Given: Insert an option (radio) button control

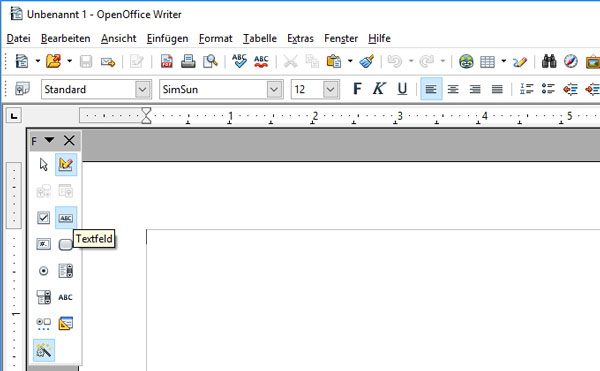Looking at the screenshot, I should click(x=44, y=271).
